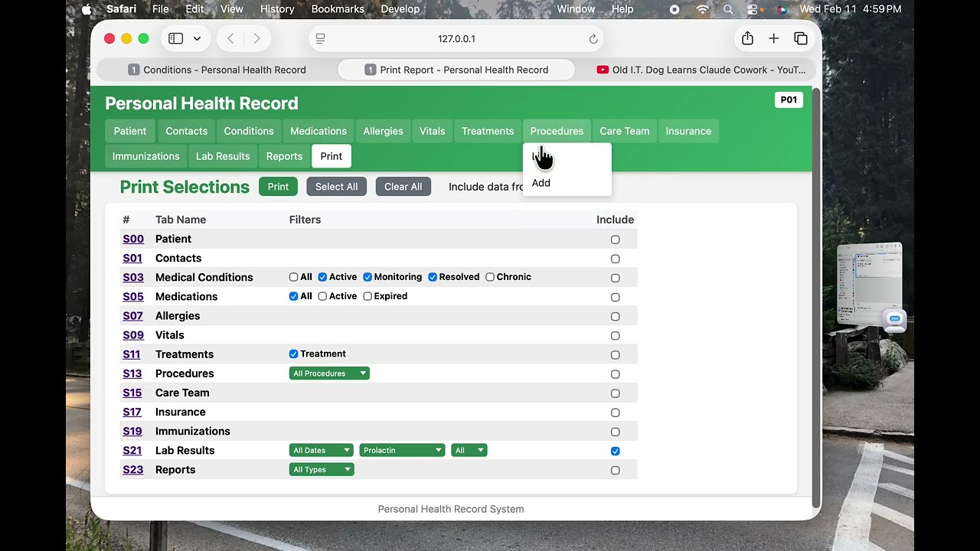Open the Insurance tab
Screen dimensions: 980x551
pyautogui.click(x=688, y=131)
